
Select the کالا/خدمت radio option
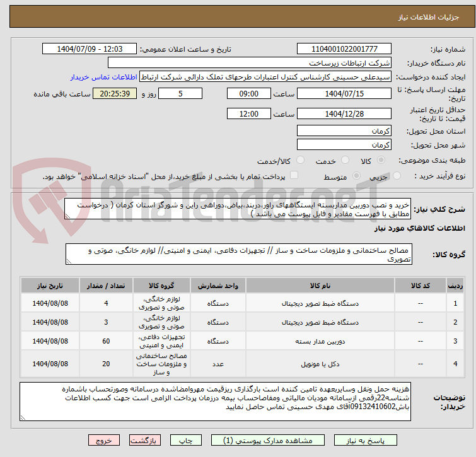coord(300,160)
